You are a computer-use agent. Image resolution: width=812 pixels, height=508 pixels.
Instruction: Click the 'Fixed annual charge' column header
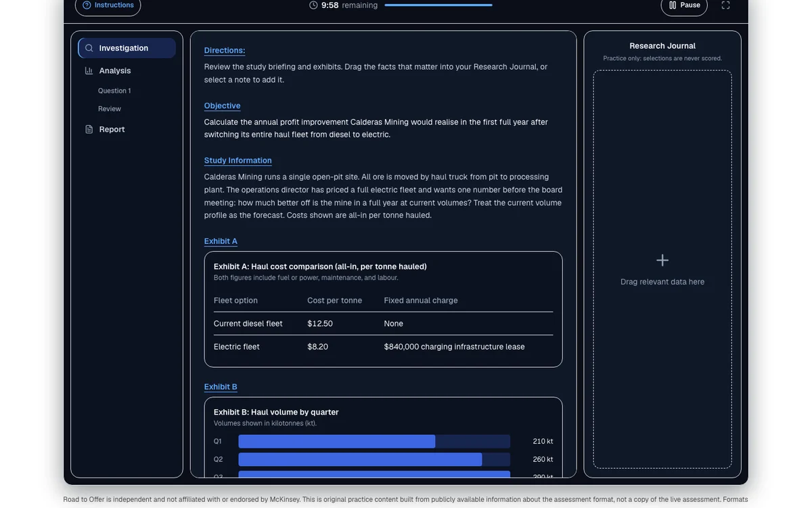[421, 301]
